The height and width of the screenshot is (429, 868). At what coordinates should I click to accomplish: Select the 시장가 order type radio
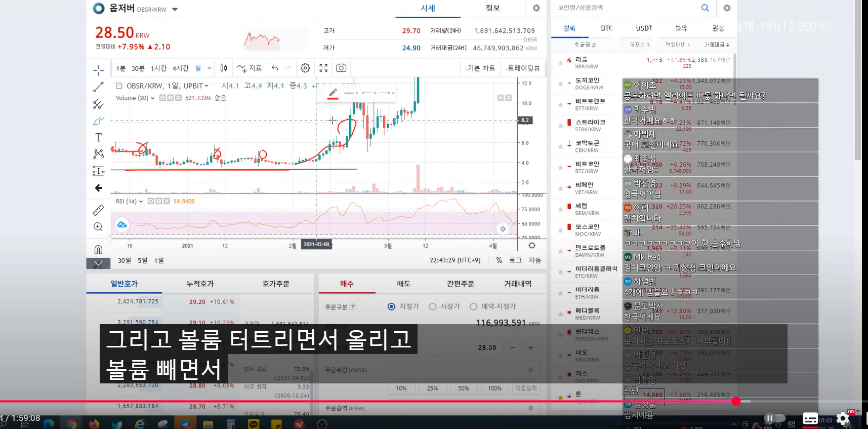(x=432, y=306)
